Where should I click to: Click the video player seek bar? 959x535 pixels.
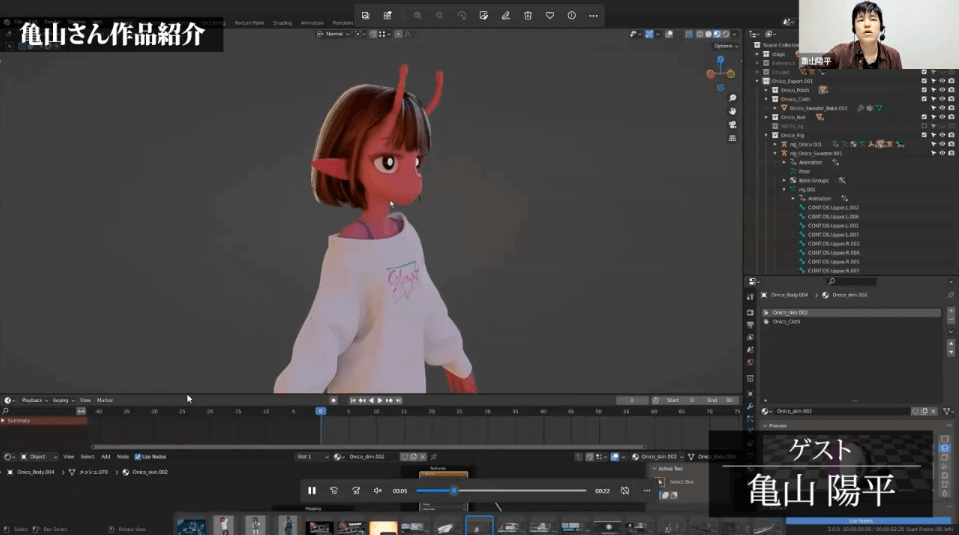(x=501, y=490)
